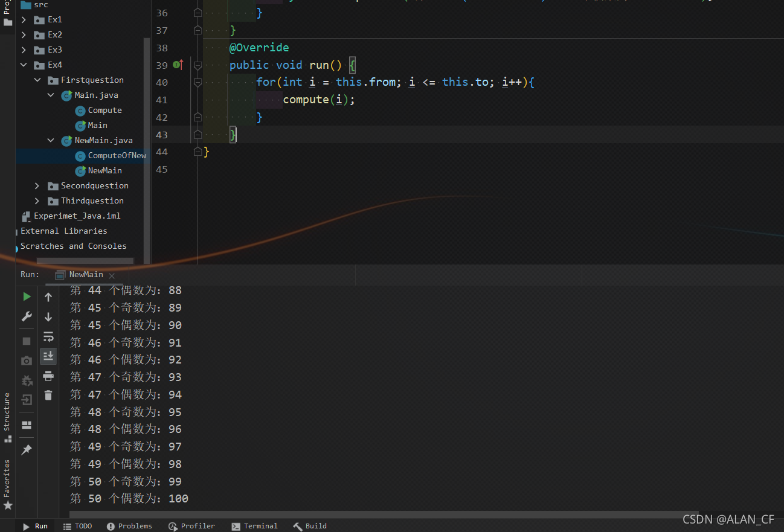Select the Main.java file
Image resolution: width=784 pixels, height=532 pixels.
point(96,95)
